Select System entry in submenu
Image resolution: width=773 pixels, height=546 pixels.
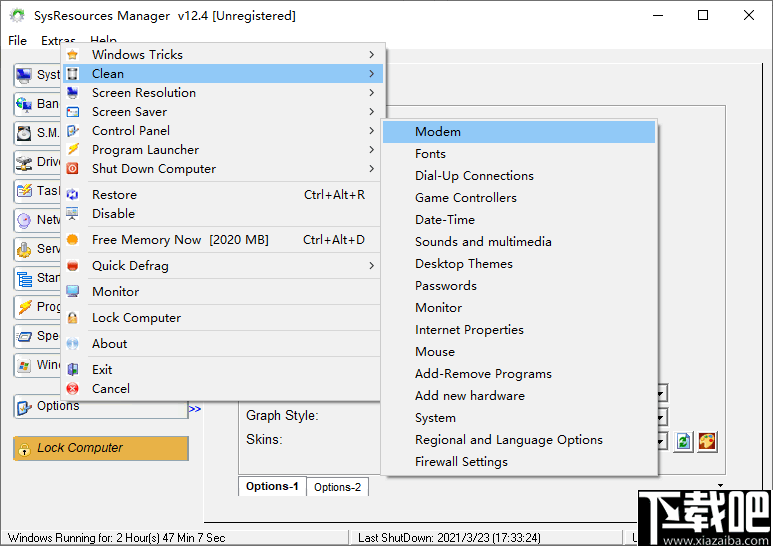tap(519, 418)
